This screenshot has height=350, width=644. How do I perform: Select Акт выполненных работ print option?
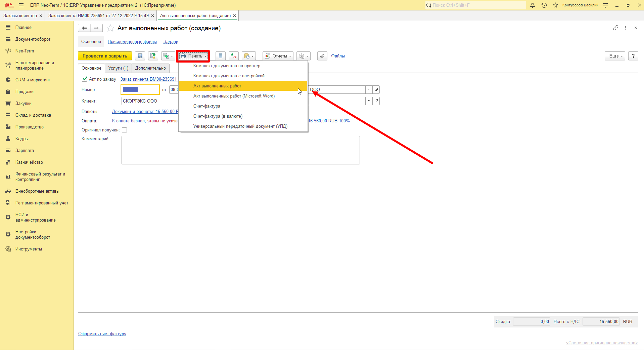click(243, 86)
